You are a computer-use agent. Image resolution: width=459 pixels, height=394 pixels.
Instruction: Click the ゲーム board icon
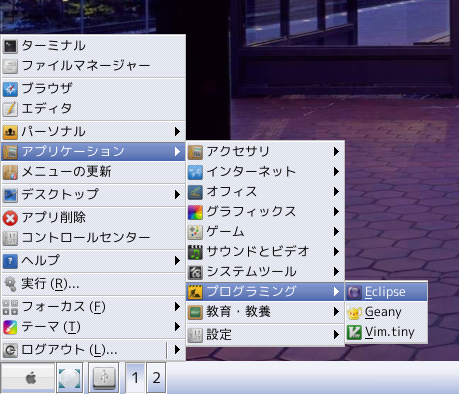coord(195,232)
